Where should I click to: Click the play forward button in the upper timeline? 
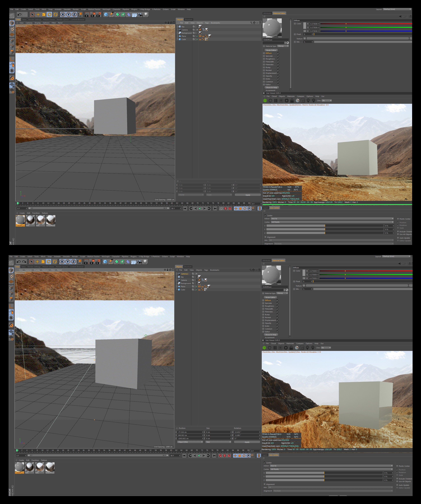point(200,209)
